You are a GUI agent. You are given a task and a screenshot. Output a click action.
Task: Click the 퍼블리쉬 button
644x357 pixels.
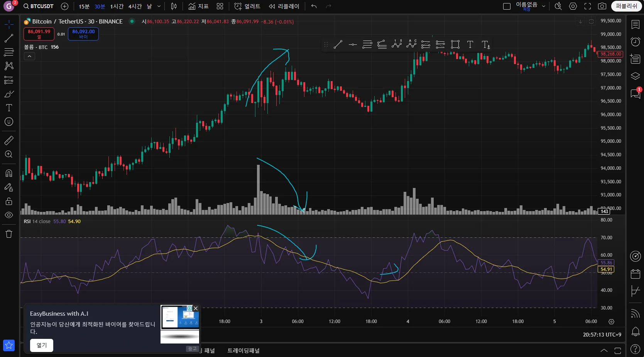point(626,6)
